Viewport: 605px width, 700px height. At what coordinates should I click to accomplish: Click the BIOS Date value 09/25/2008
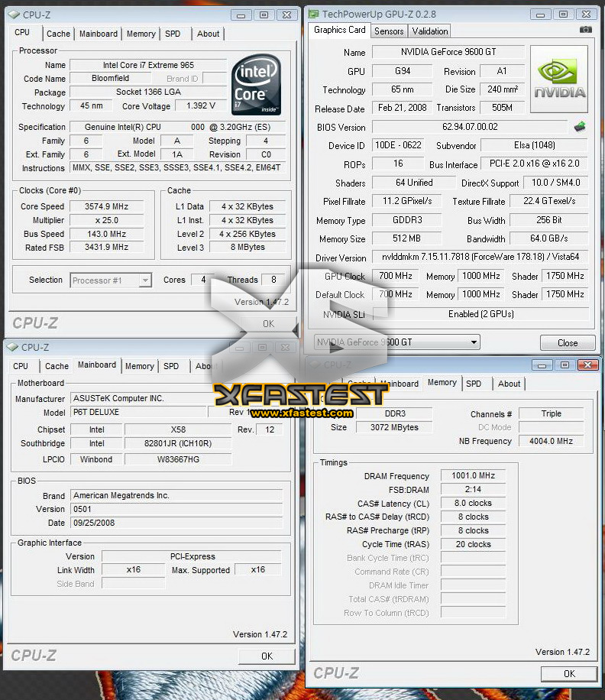point(176,523)
